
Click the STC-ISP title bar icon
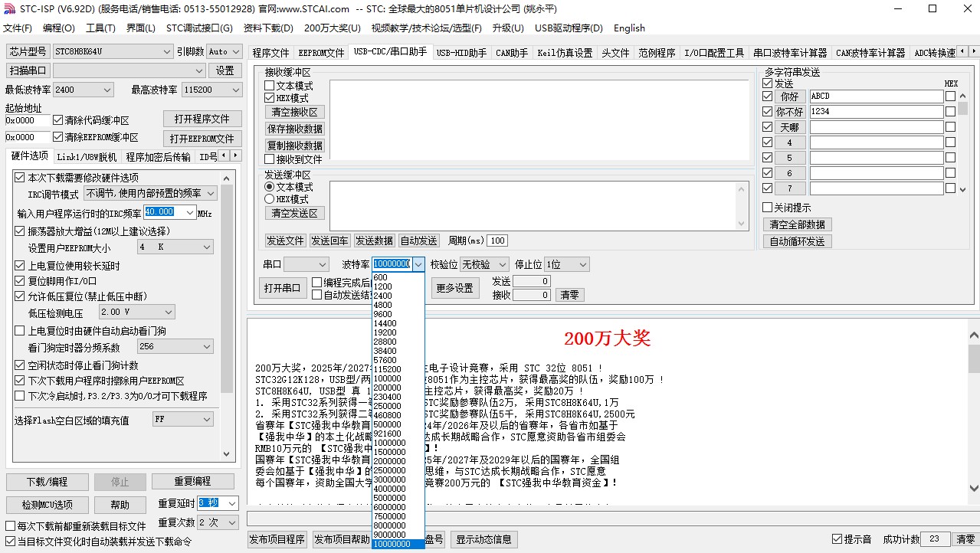(9, 8)
